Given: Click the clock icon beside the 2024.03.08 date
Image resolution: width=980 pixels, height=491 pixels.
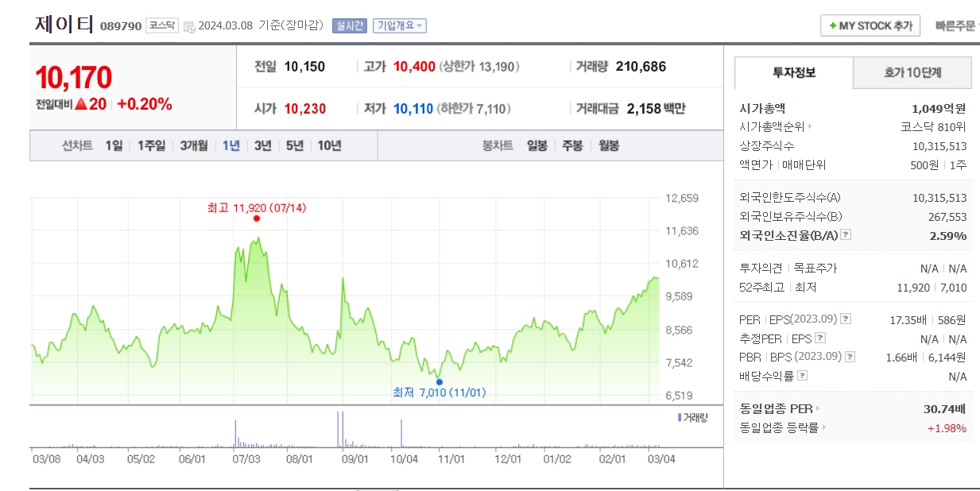Looking at the screenshot, I should [x=191, y=26].
